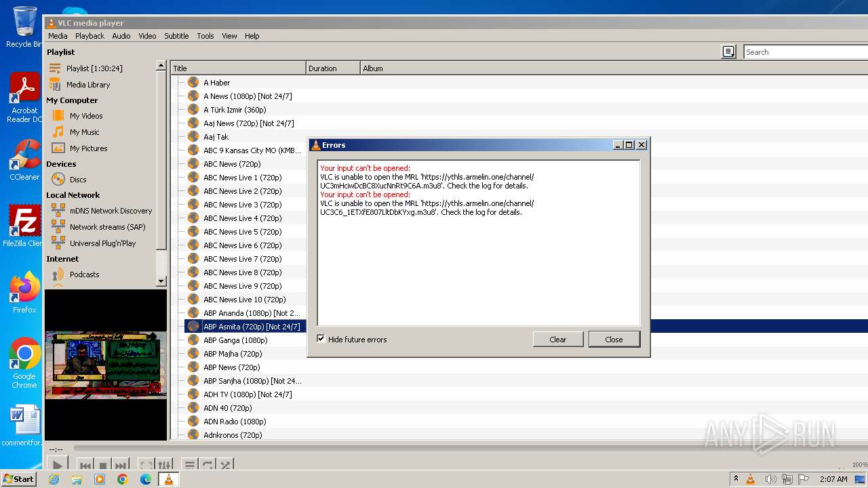Sort playlist by Duration column
Viewport: 868px width, 488px height.
pyautogui.click(x=333, y=68)
